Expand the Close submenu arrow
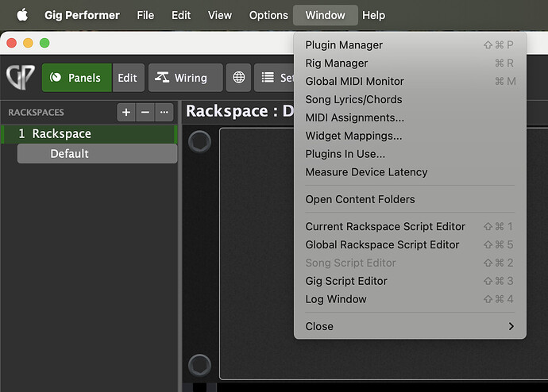Screen dimensions: 548x392 pos(511,326)
